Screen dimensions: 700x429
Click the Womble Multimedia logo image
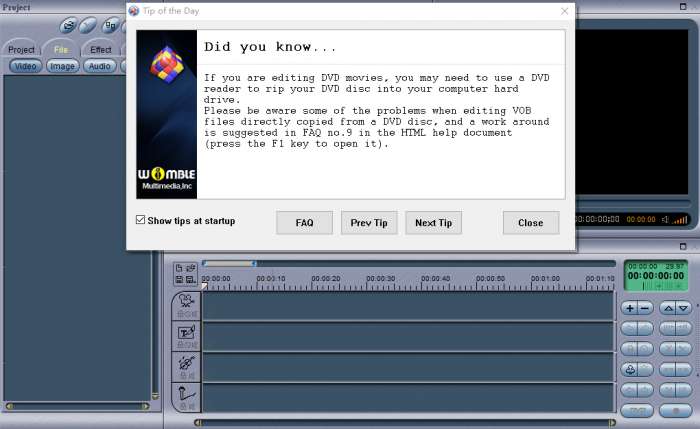coord(167,114)
